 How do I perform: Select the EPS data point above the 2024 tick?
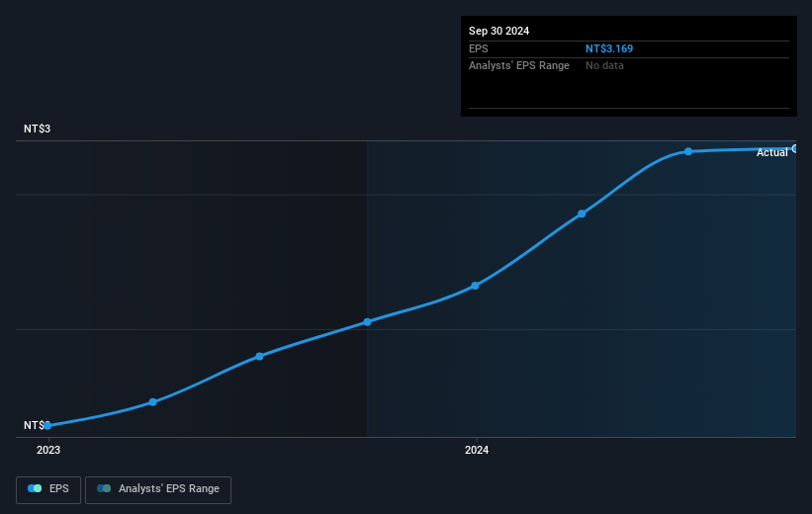pyautogui.click(x=475, y=286)
